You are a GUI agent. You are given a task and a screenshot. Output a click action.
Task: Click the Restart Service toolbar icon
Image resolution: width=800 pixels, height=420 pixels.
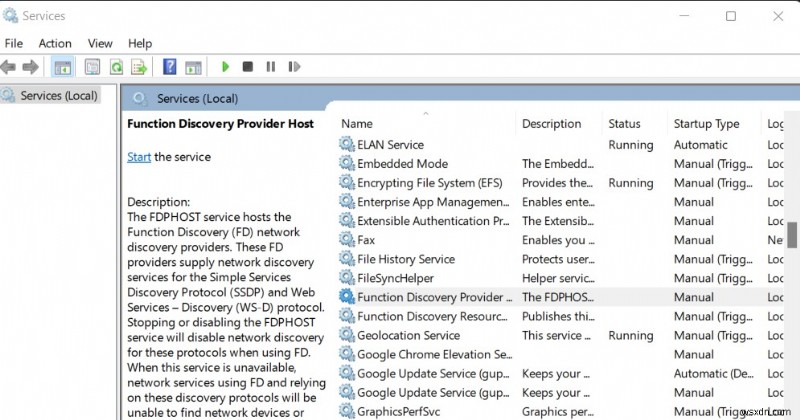pyautogui.click(x=293, y=67)
